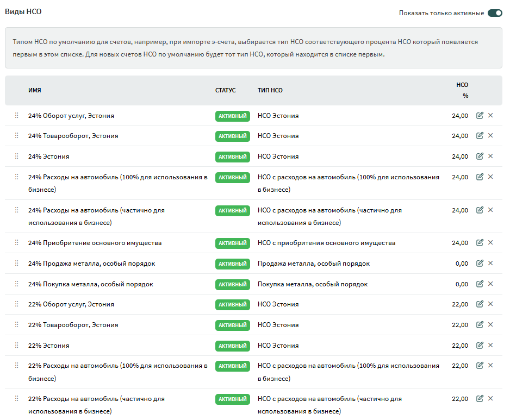
Task: Click drag handle for '24% Эстония' row
Action: [x=16, y=156]
